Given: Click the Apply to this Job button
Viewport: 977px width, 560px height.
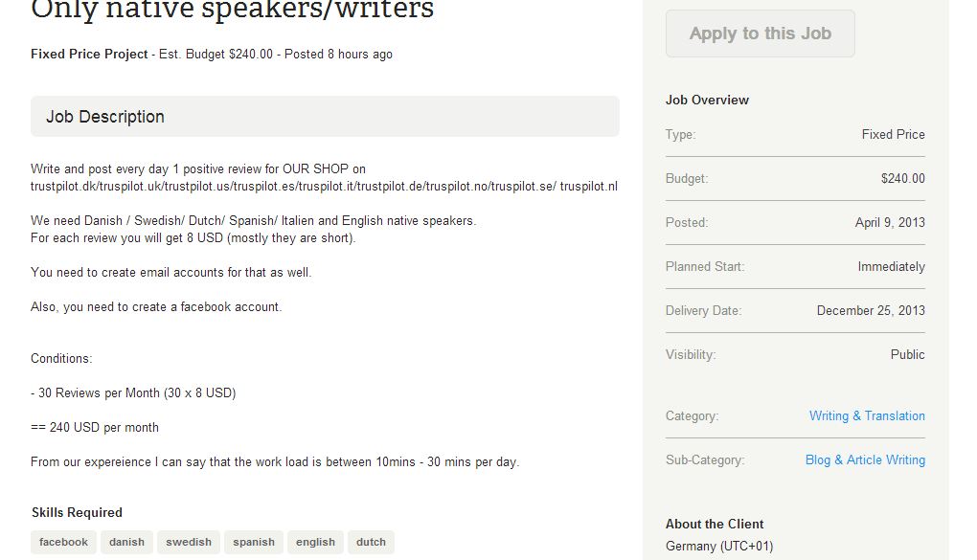Looking at the screenshot, I should (x=760, y=34).
